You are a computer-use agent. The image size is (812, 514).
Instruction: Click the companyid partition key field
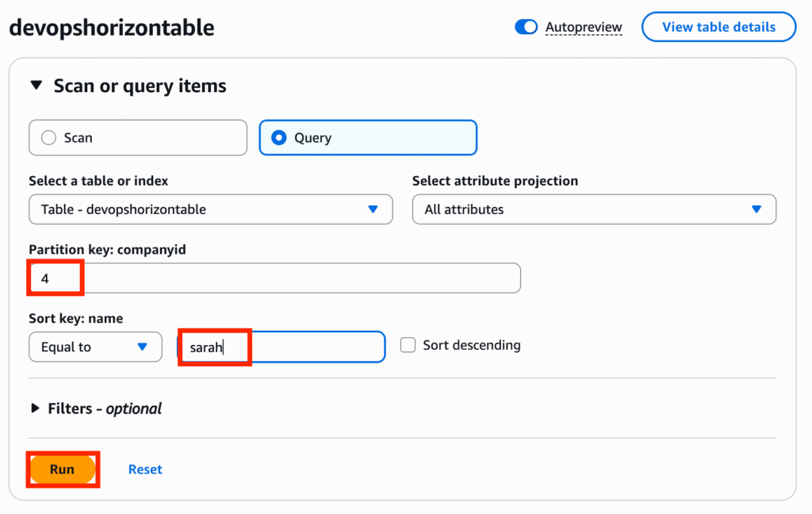click(274, 278)
